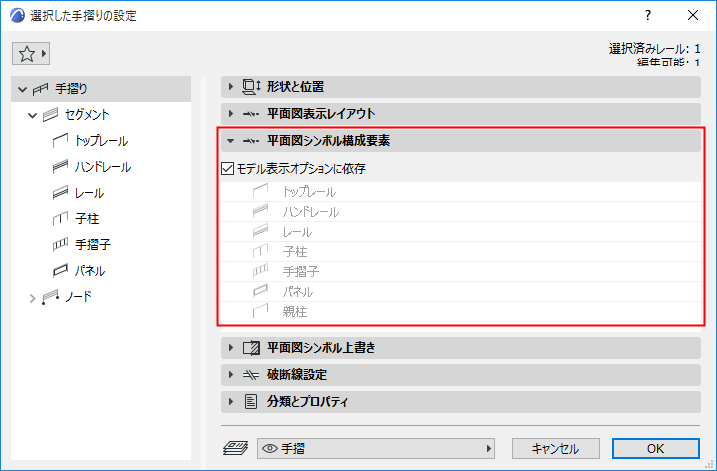Click the greyed トップレール icon in symbol list
The width and height of the screenshot is (717, 471).
pyautogui.click(x=260, y=191)
